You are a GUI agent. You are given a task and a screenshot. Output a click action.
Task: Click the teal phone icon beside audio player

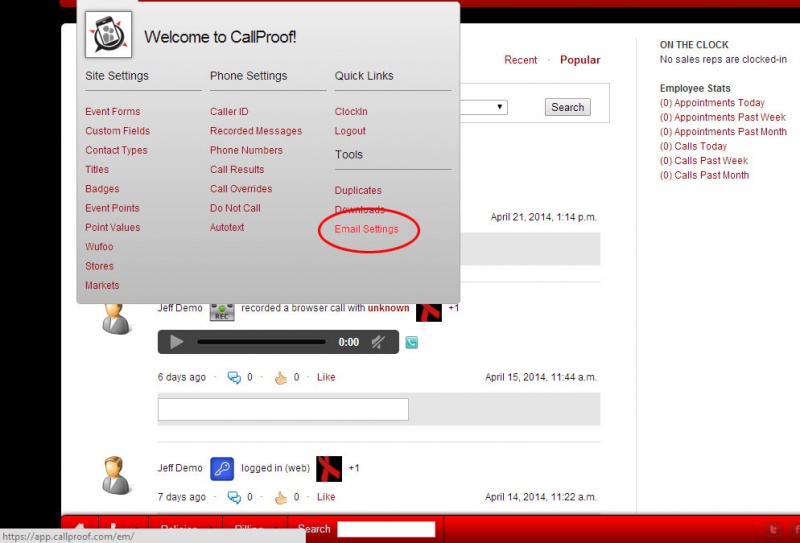[411, 342]
